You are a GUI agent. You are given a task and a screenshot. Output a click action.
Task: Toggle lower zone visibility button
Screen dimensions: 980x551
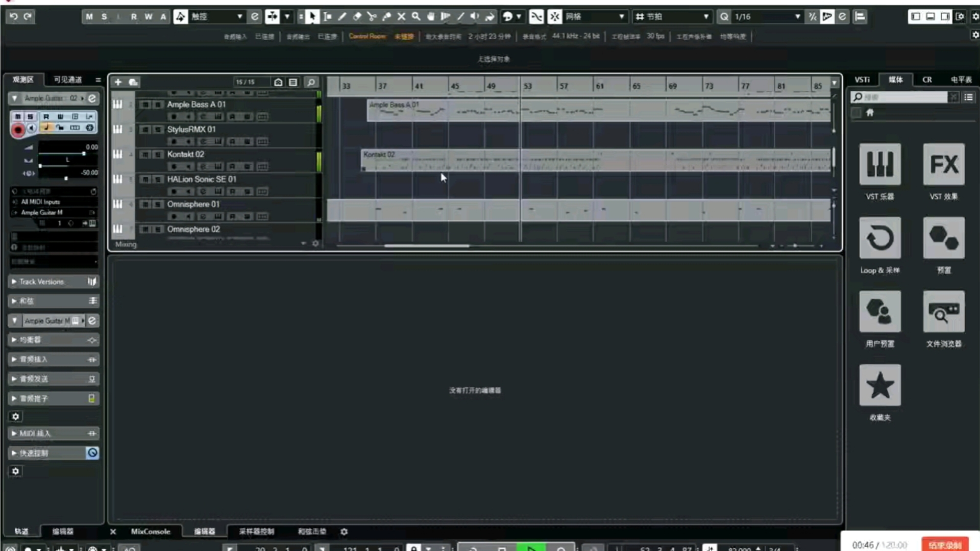tap(930, 17)
